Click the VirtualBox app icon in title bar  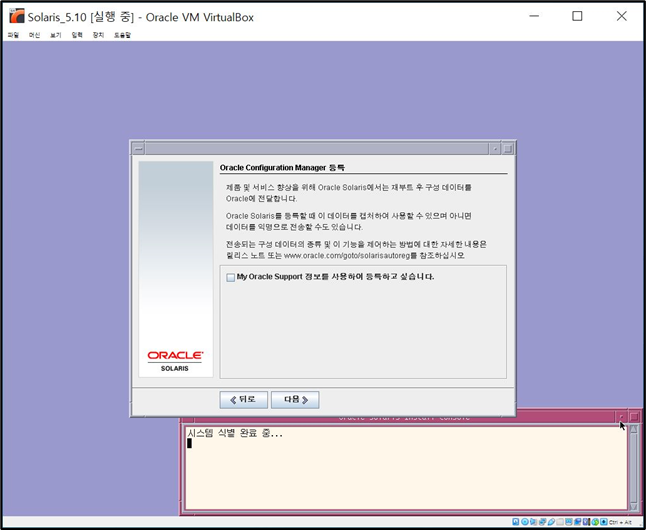pos(17,16)
